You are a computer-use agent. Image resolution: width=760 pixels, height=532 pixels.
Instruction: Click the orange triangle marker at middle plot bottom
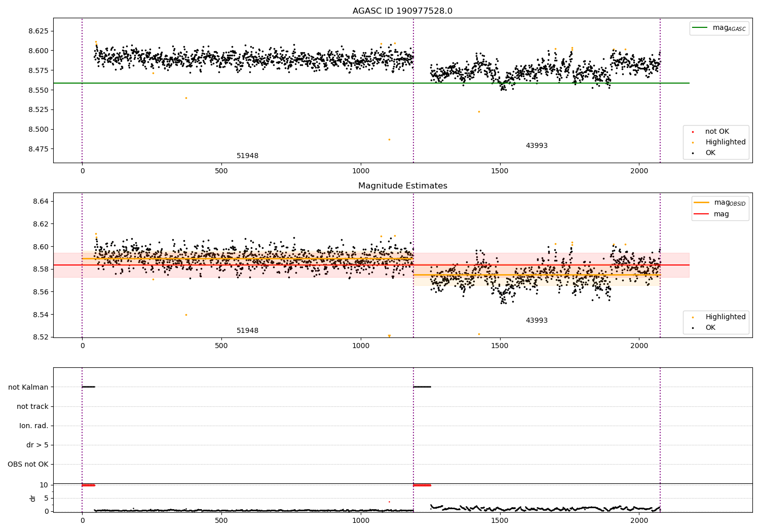pyautogui.click(x=389, y=336)
